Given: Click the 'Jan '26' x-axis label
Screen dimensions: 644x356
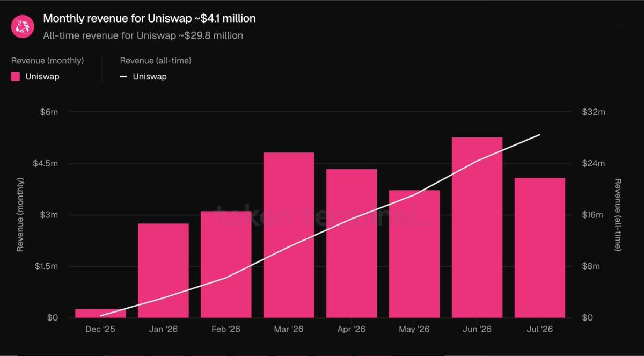Looking at the screenshot, I should (163, 329).
